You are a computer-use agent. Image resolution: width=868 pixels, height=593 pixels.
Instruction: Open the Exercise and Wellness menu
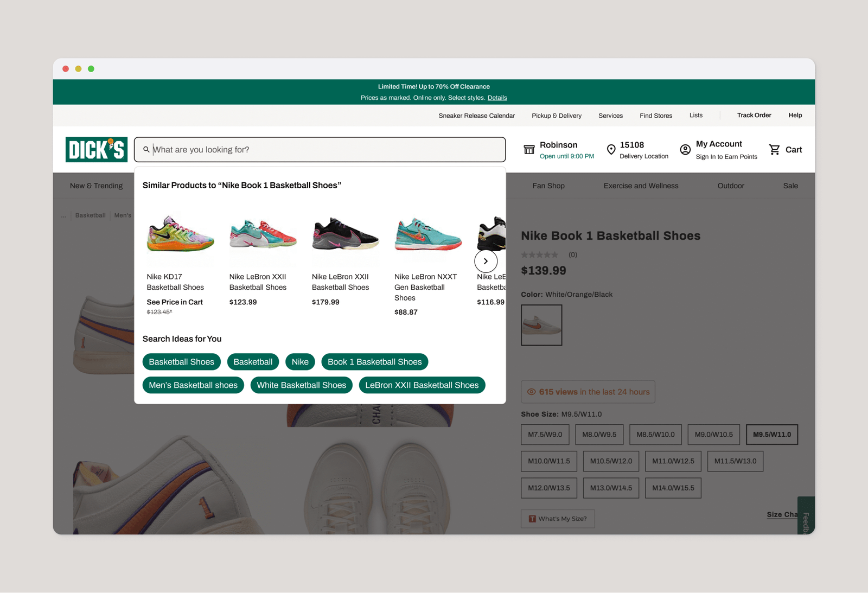(641, 186)
